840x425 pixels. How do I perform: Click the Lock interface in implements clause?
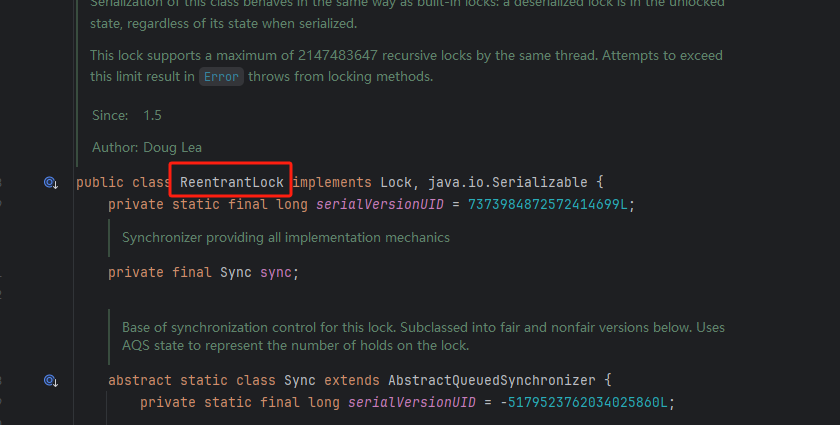(396, 182)
